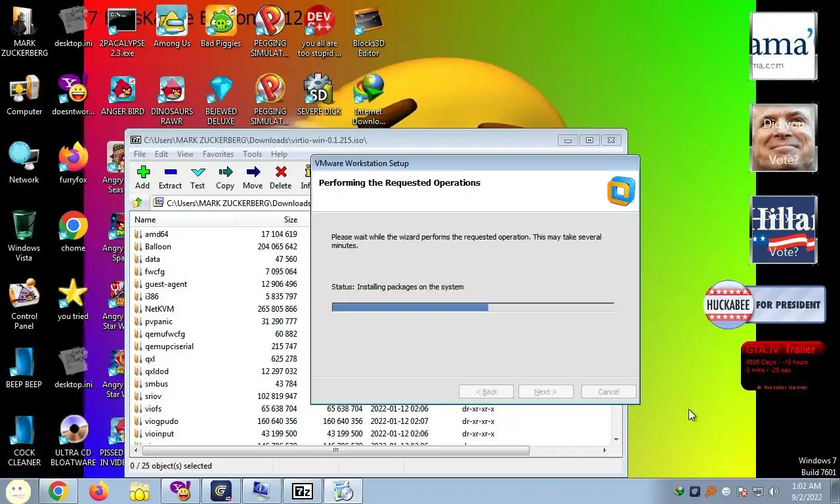Image resolution: width=840 pixels, height=504 pixels.
Task: Select the Control Panel desktop icon
Action: pos(24,304)
